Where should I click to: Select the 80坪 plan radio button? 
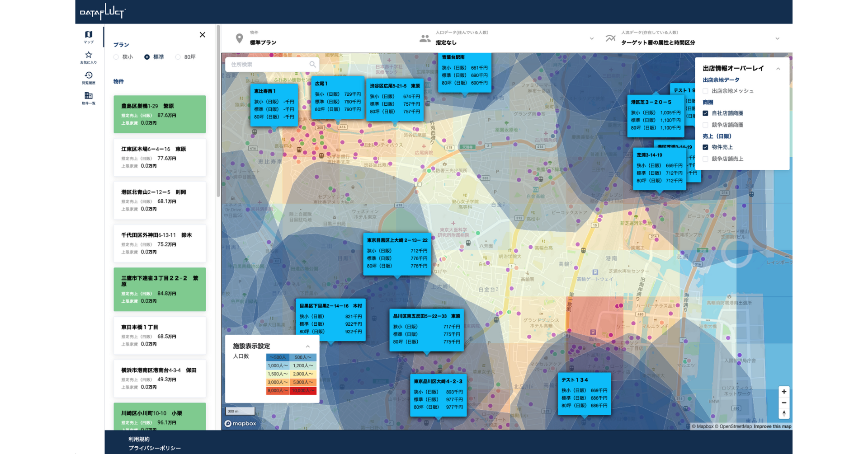click(178, 57)
